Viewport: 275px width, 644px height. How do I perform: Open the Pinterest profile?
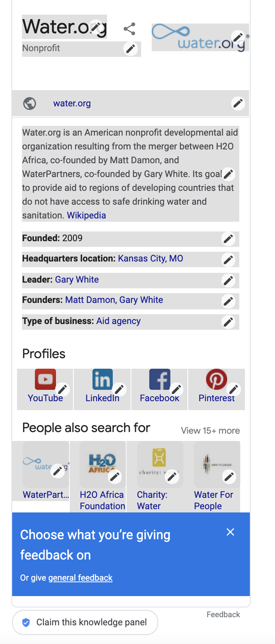(x=217, y=389)
